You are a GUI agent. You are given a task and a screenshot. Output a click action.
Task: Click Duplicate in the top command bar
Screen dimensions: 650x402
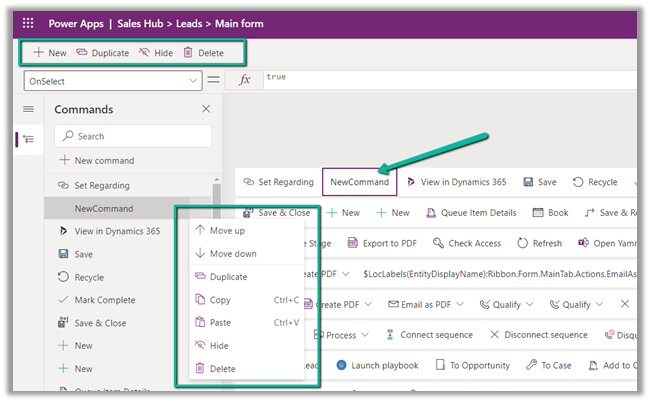[x=103, y=52]
